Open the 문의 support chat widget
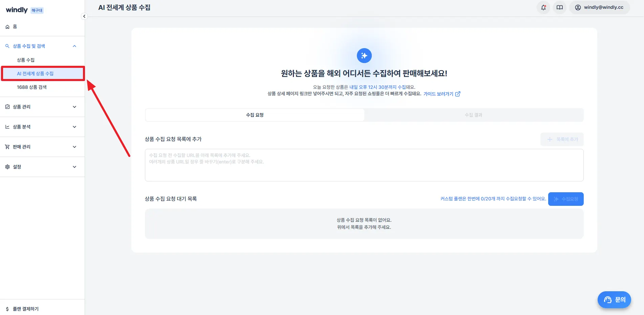The image size is (644, 315). (614, 300)
